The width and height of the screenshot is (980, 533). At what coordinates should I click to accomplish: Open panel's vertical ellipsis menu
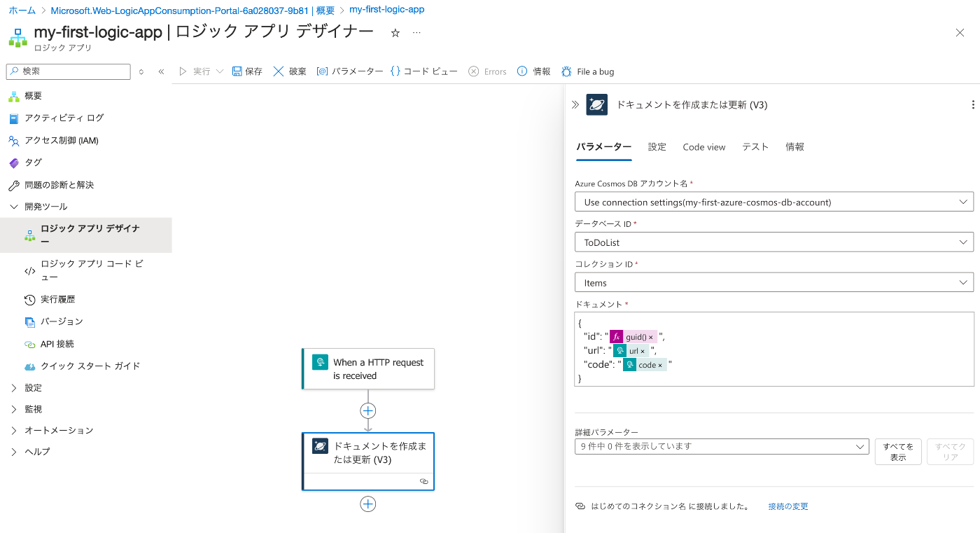pos(973,104)
